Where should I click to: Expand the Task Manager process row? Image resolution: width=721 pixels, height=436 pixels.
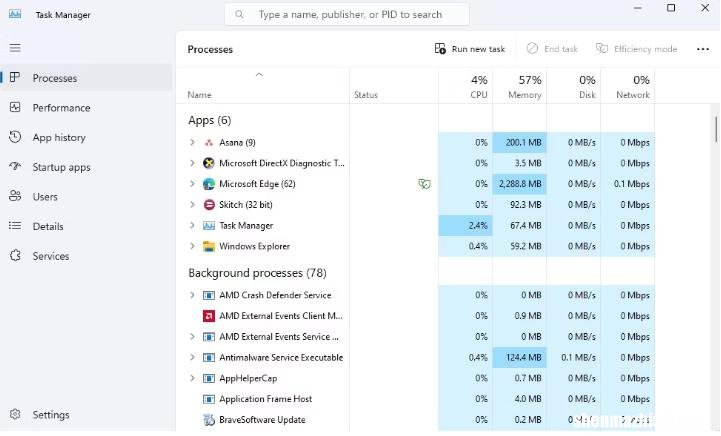[192, 225]
